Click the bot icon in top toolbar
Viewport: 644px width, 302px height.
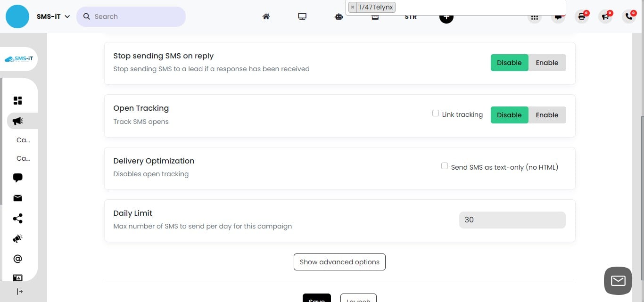pyautogui.click(x=339, y=16)
